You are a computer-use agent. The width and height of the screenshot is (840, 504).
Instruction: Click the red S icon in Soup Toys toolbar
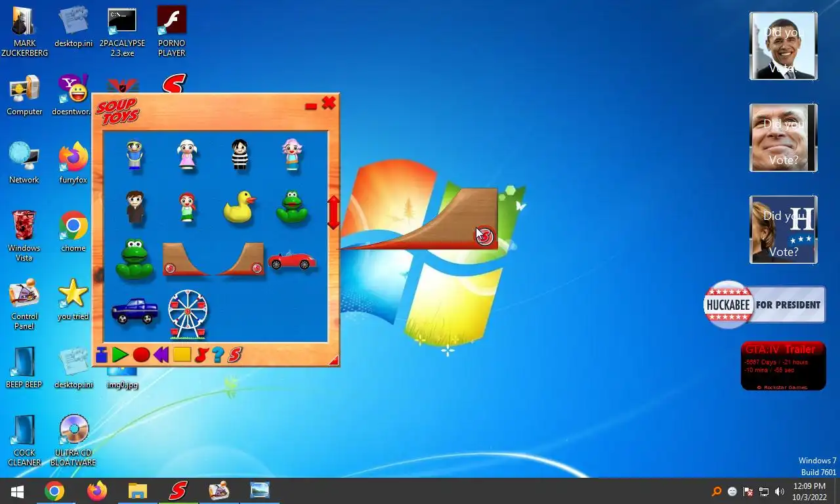[235, 355]
